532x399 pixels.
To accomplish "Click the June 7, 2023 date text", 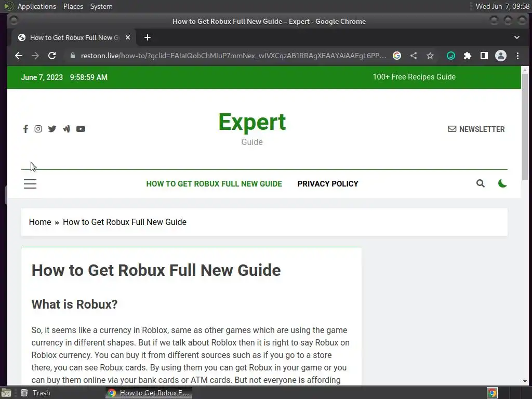I will [42, 77].
